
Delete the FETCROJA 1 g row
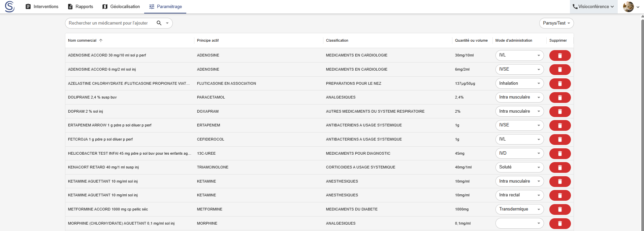pos(560,140)
